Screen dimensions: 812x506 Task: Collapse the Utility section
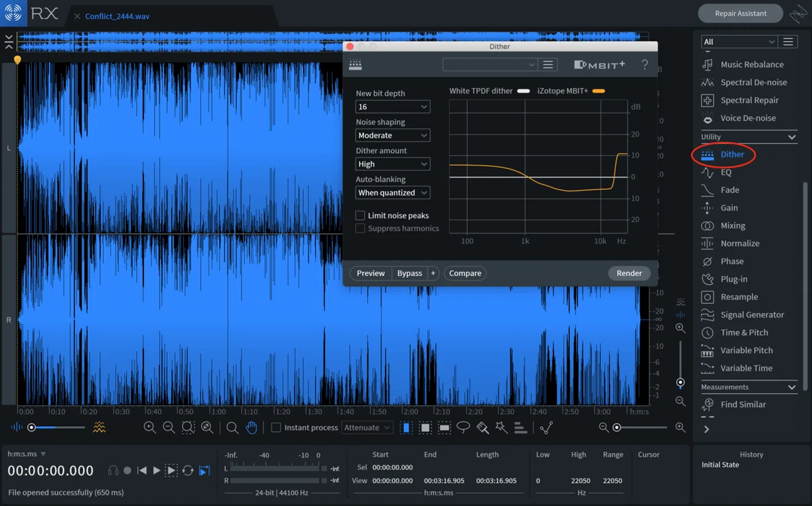792,137
